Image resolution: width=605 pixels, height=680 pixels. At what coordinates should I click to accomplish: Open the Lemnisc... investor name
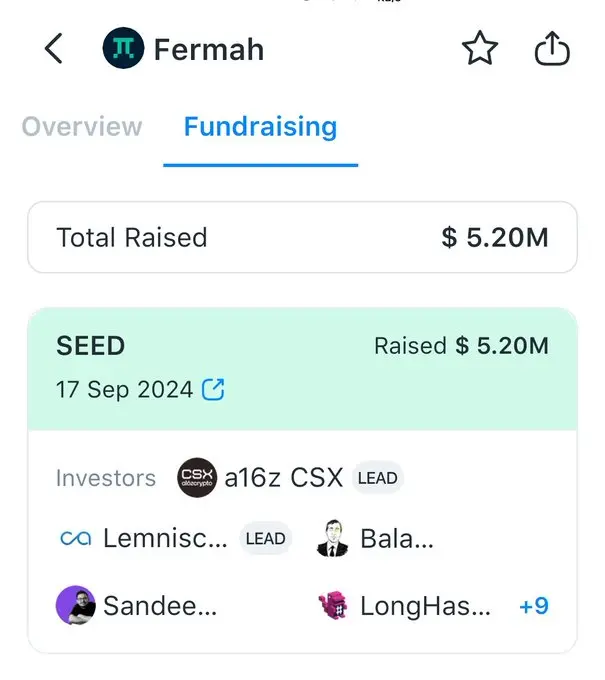click(165, 539)
